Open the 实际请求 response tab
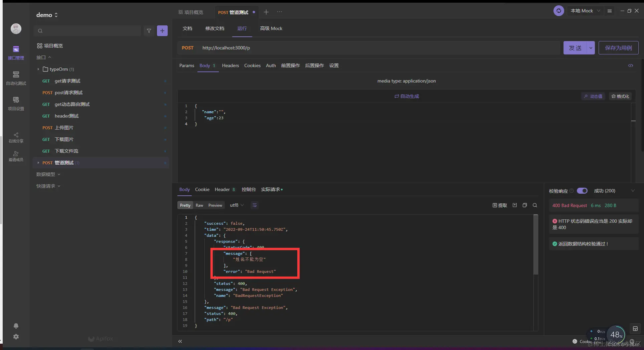This screenshot has width=644, height=350. click(271, 189)
